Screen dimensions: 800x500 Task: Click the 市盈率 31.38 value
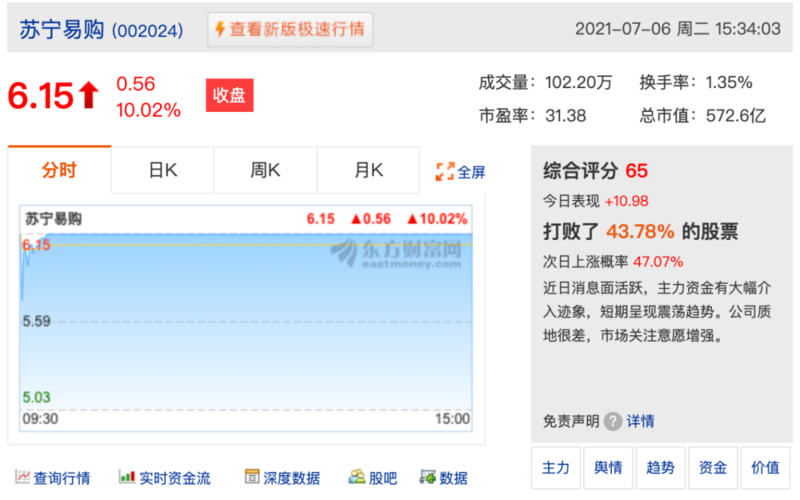[x=565, y=116]
